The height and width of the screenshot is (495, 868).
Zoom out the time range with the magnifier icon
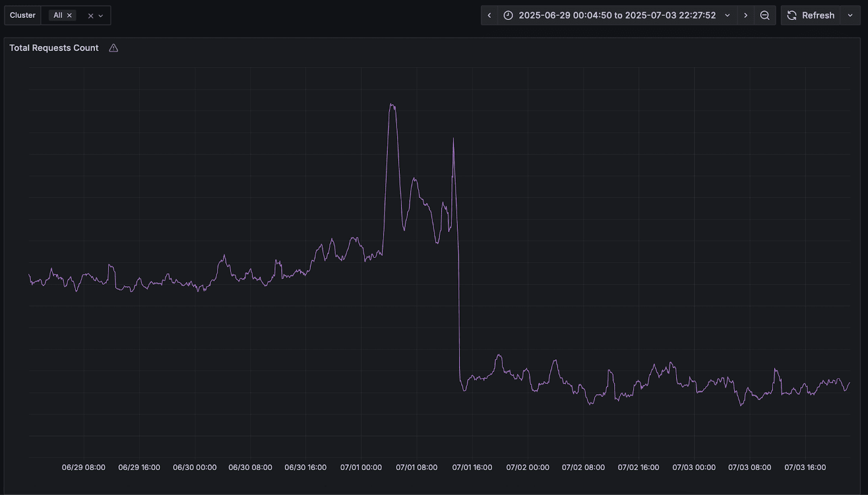[765, 15]
